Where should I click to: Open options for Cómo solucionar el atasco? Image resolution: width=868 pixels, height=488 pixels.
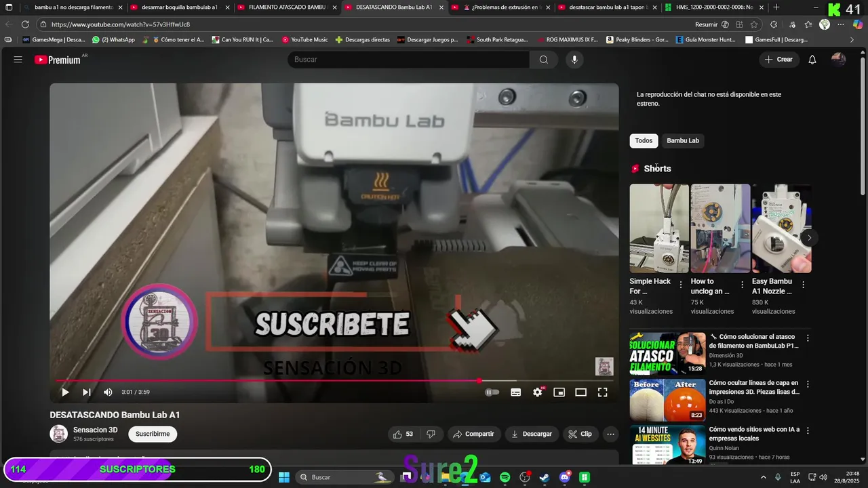tap(808, 338)
